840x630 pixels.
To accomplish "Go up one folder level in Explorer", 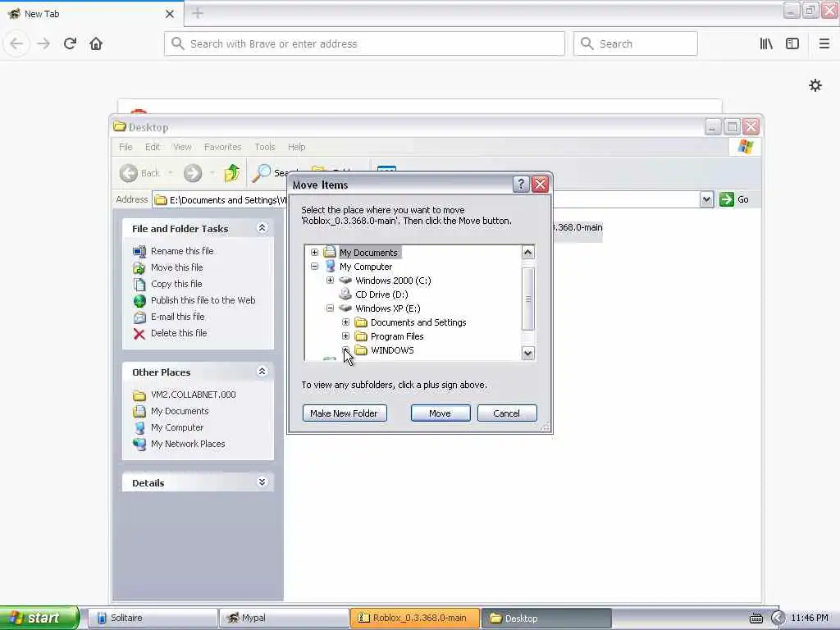I will pyautogui.click(x=232, y=172).
